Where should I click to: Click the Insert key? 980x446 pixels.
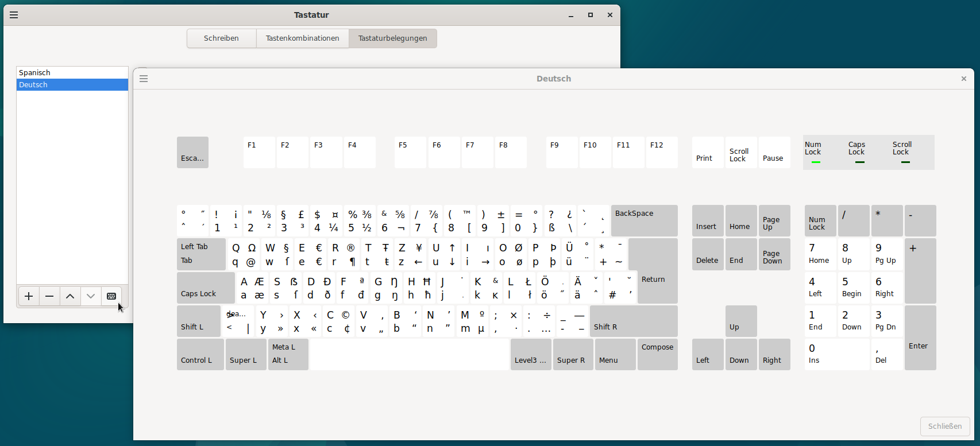pos(708,220)
